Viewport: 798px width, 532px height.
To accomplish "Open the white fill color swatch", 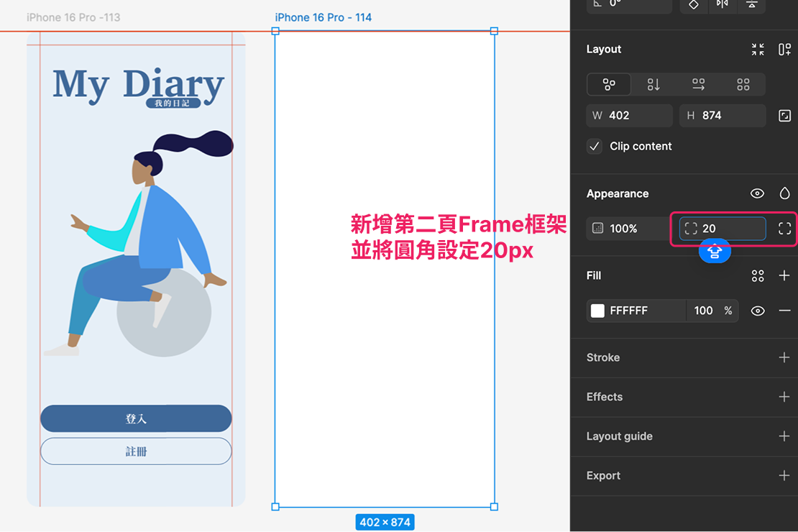I will (597, 311).
